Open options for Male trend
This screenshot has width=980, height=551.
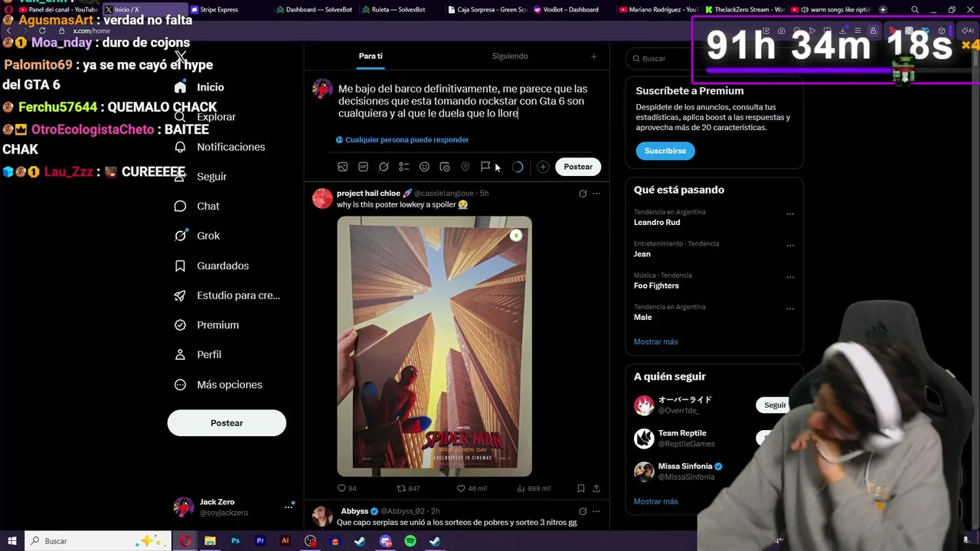pos(790,309)
